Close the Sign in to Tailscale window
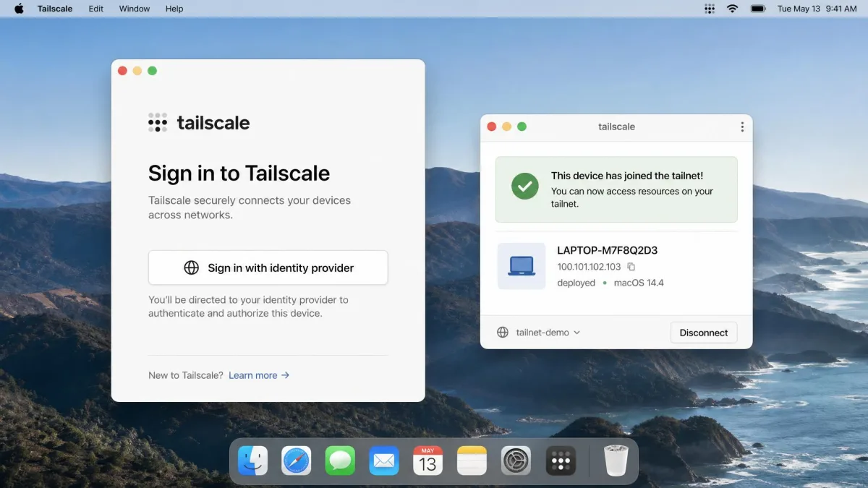The height and width of the screenshot is (488, 868). pos(122,71)
